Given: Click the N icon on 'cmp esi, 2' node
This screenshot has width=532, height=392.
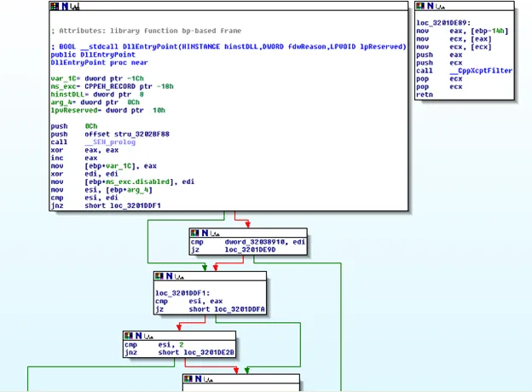Looking at the screenshot, I should [139, 336].
